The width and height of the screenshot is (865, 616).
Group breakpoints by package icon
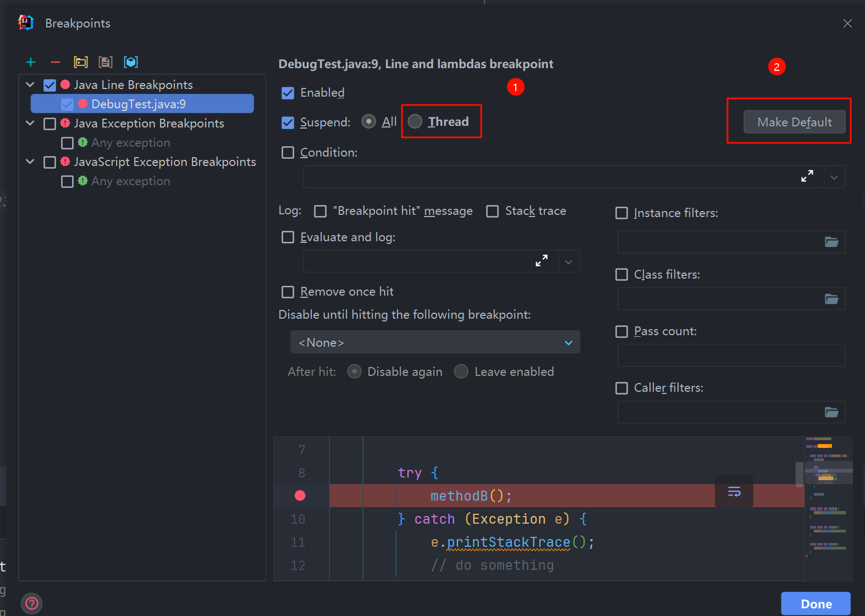click(81, 62)
